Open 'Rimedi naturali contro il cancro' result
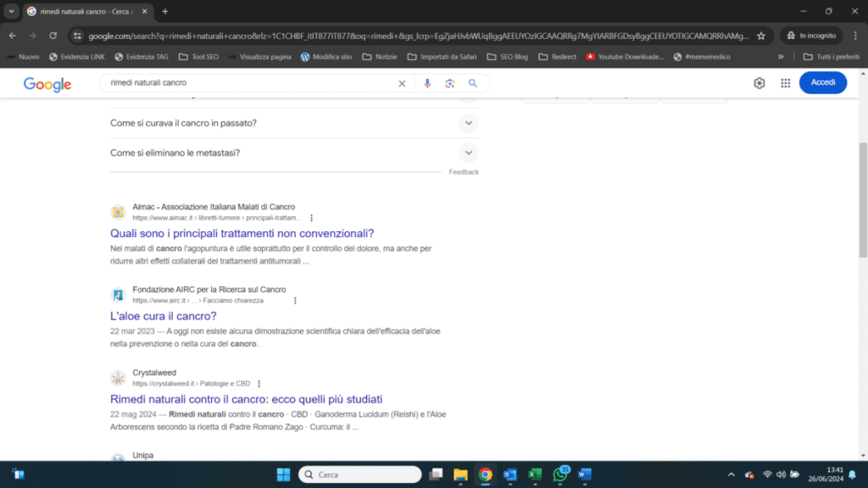 (x=247, y=399)
